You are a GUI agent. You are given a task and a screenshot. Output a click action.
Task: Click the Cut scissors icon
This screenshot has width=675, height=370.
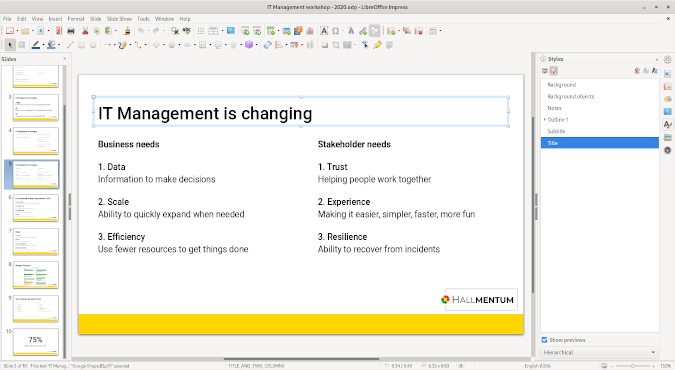click(x=85, y=31)
